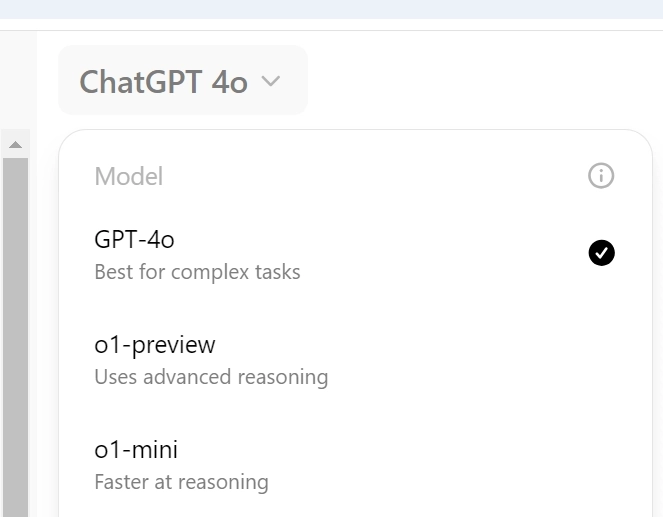The height and width of the screenshot is (517, 663).
Task: Click the "Best for complex tasks" description
Action: click(x=197, y=272)
